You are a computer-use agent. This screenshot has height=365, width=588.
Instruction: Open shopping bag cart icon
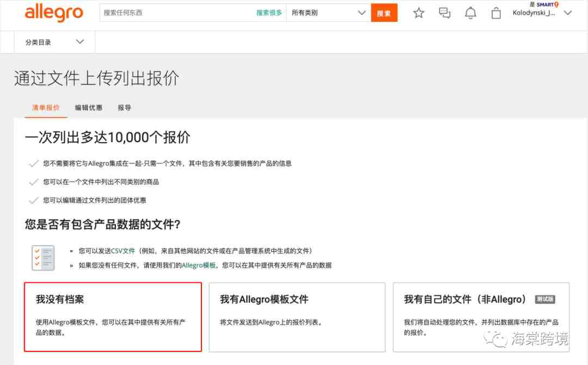496,13
